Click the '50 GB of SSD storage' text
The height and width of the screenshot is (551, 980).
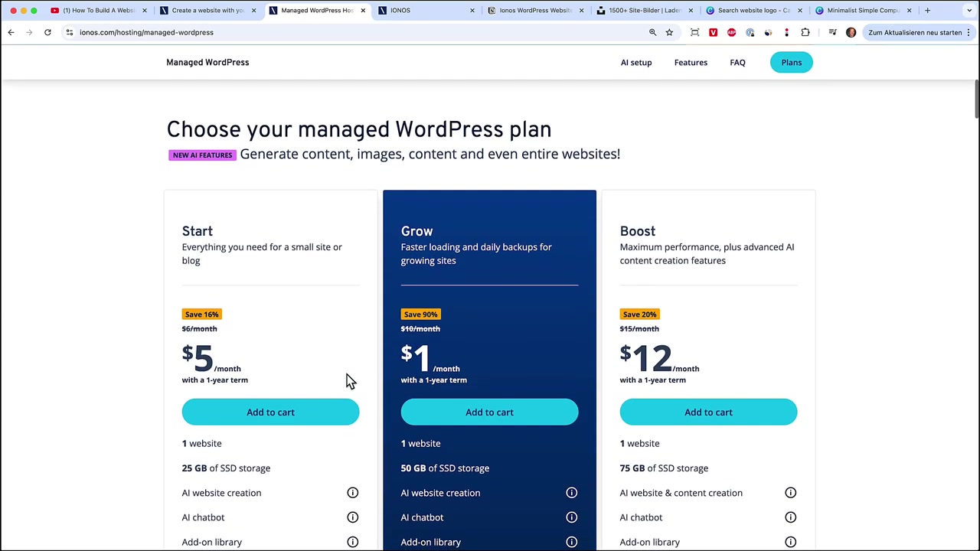click(x=445, y=468)
